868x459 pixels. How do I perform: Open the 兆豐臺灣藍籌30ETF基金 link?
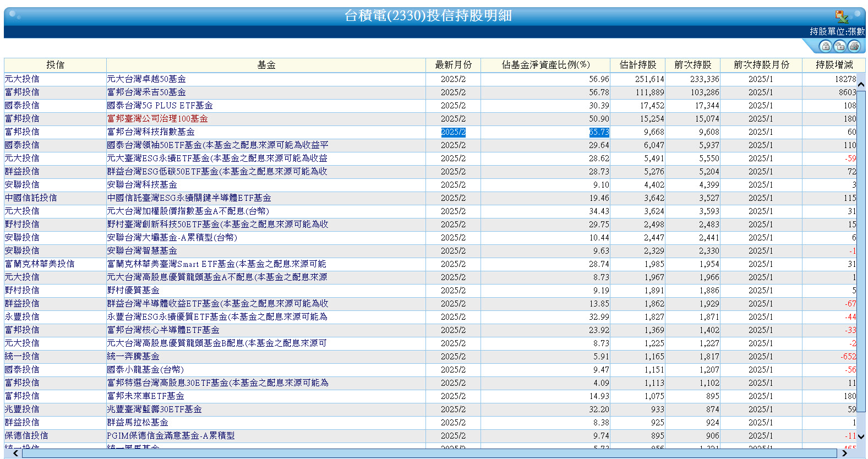[154, 409]
